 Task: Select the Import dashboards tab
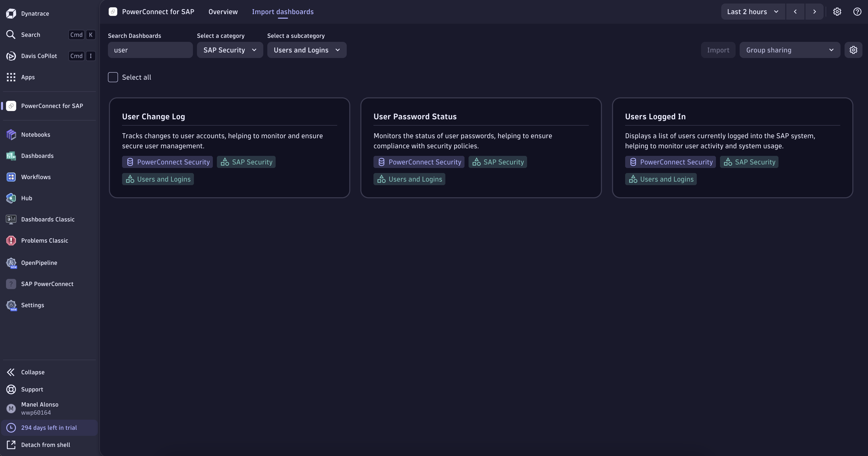(x=283, y=11)
